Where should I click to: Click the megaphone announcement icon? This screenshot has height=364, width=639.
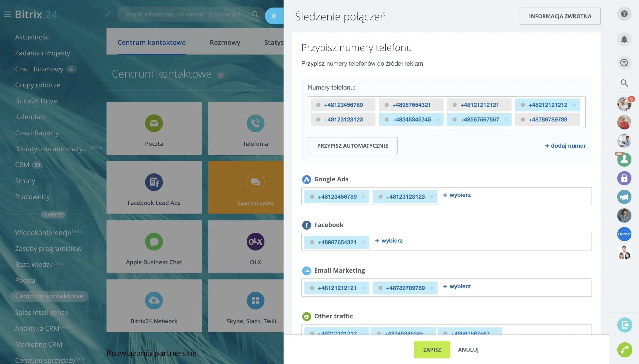(624, 197)
